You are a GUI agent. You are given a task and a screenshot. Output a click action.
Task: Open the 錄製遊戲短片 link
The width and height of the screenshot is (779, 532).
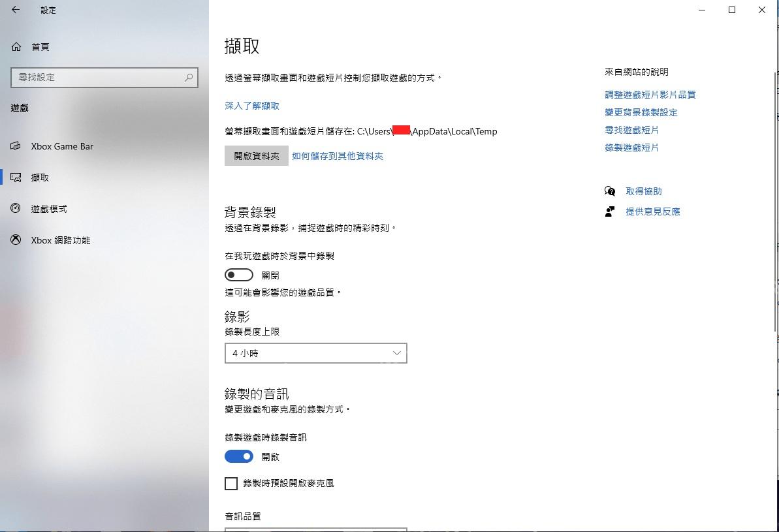632,148
